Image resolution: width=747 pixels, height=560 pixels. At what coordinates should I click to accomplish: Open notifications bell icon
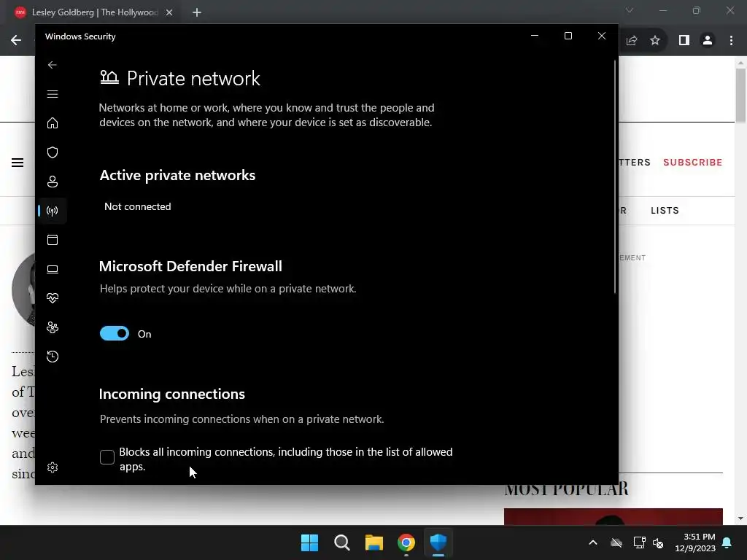(727, 542)
